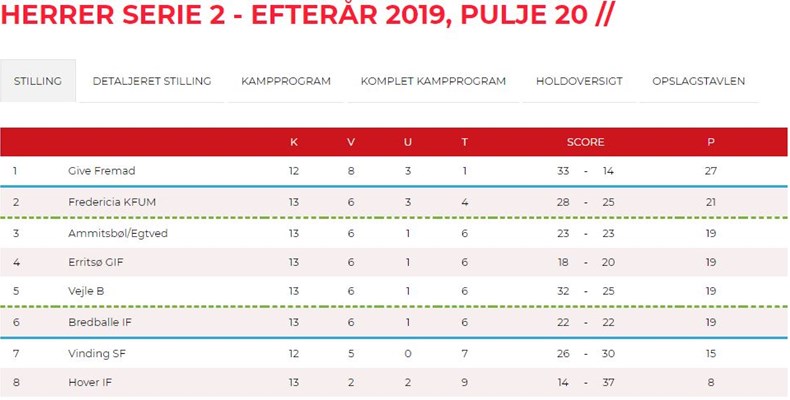Click the Erritsø GIF team name

click(96, 264)
